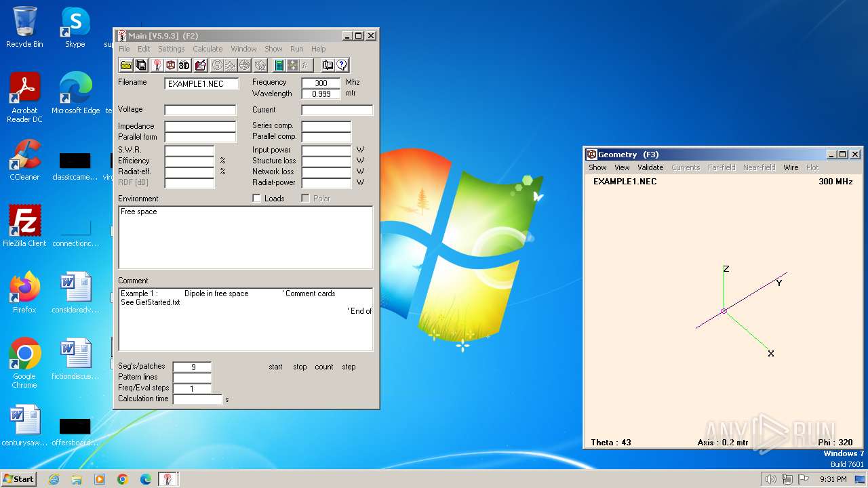The width and height of the screenshot is (868, 488).
Task: Click the grayed circular pattern toolbar icon
Action: click(x=217, y=65)
